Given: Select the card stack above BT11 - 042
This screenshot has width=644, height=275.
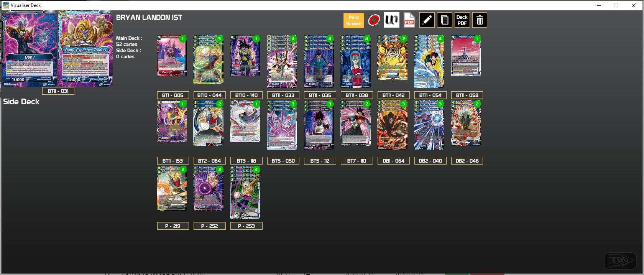Looking at the screenshot, I should coord(392,58).
